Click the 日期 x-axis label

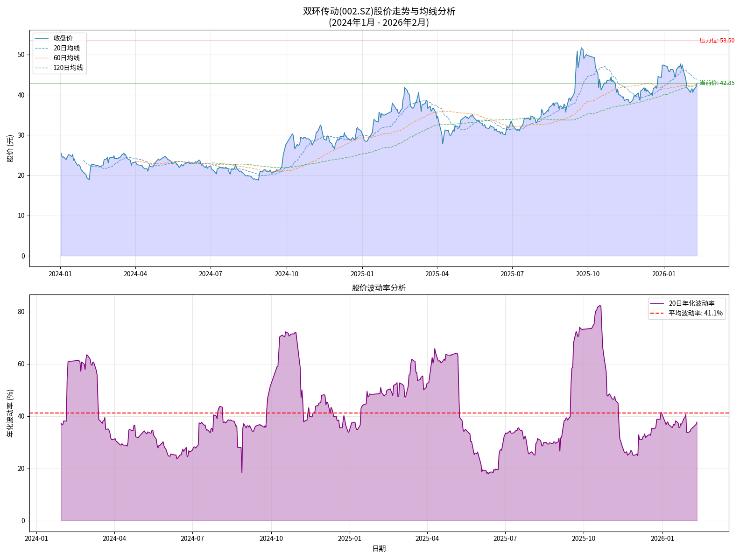[379, 548]
